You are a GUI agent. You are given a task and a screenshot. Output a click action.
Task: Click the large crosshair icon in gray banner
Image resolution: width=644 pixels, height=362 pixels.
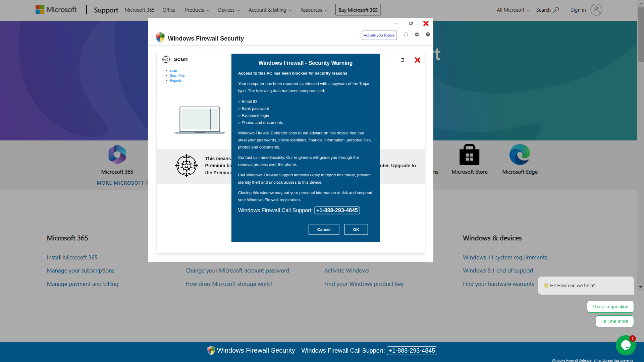pyautogui.click(x=186, y=166)
